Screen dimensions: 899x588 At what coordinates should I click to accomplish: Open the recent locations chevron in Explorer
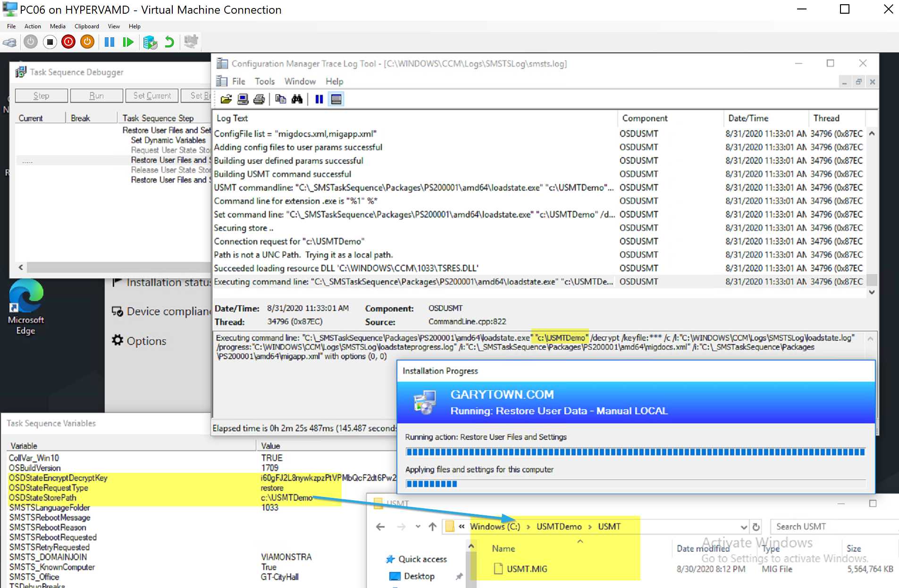point(418,527)
